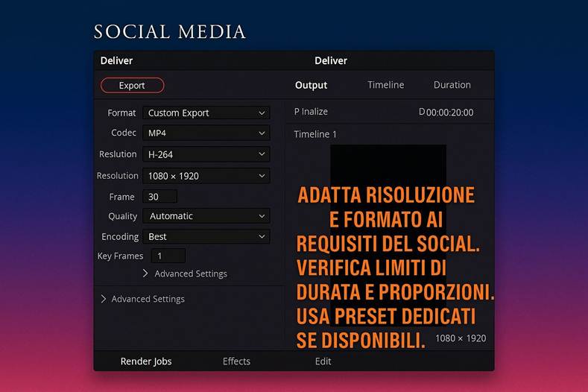Click the P Inalize label
The image size is (588, 392).
311,111
